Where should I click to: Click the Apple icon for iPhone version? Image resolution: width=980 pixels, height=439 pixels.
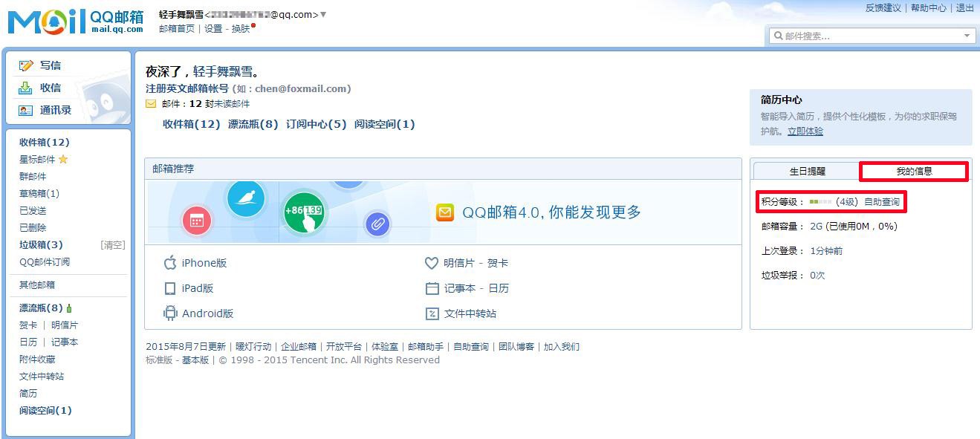[x=170, y=263]
